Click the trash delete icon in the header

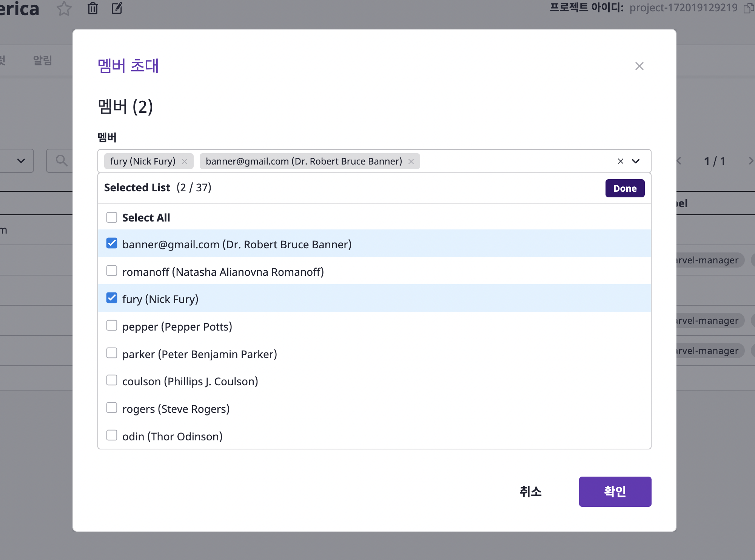[93, 8]
